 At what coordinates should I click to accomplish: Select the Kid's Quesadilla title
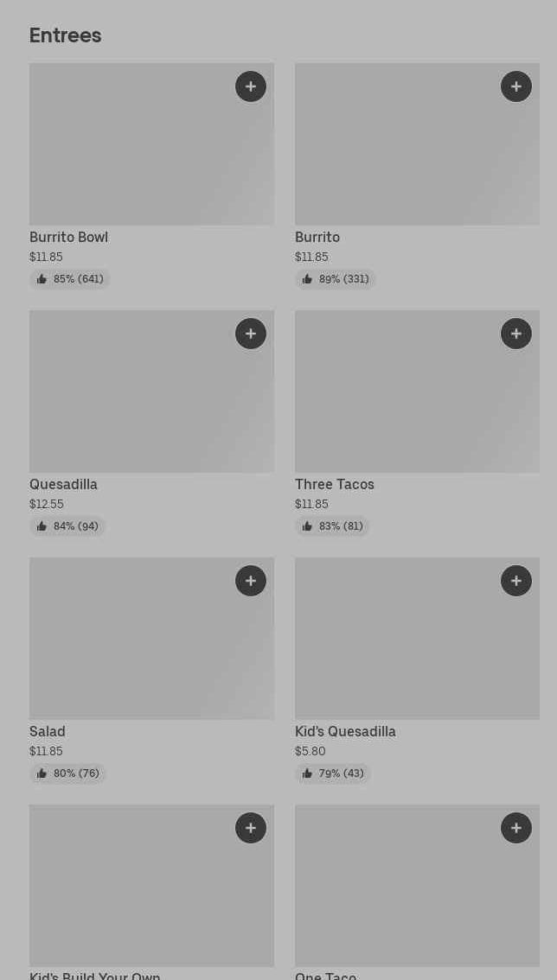tap(345, 732)
